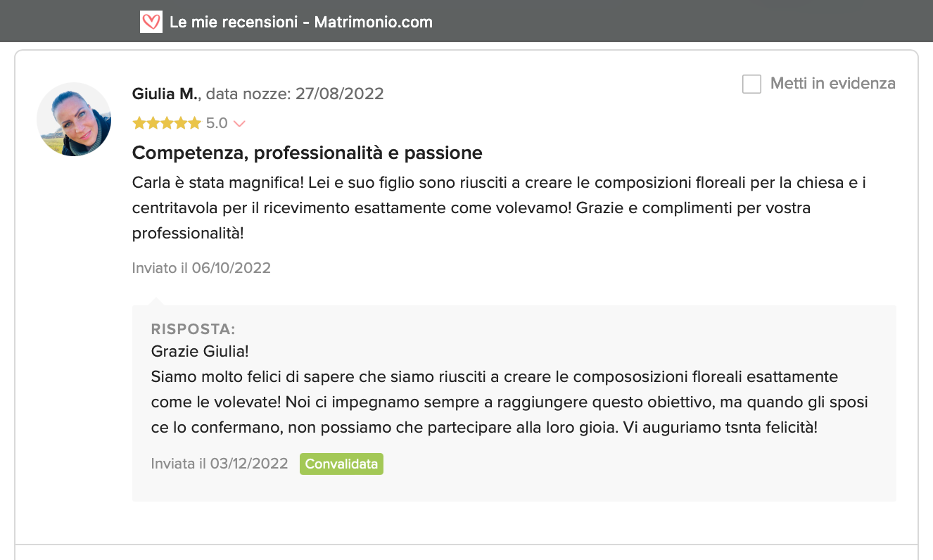
Task: Click the 'Le mie recensioni - Matrimonio.com' title
Action: click(x=300, y=22)
